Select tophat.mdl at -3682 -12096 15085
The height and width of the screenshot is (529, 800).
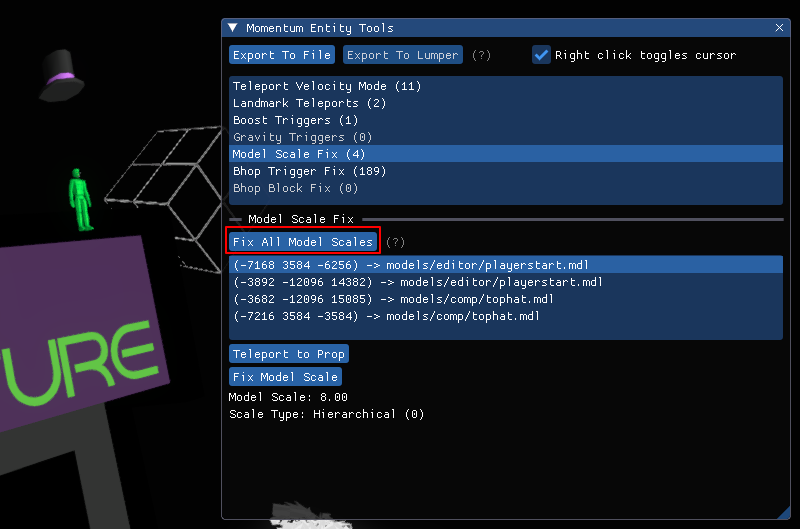[x=392, y=299]
